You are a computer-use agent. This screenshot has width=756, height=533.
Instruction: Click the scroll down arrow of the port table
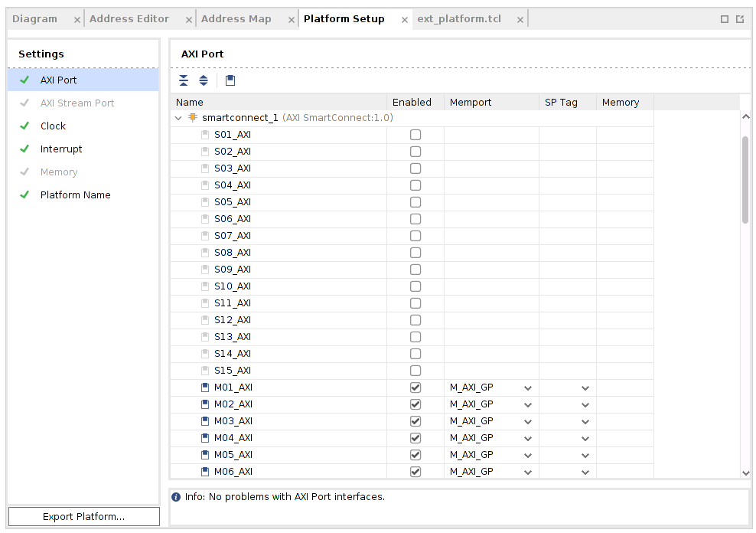(x=745, y=473)
